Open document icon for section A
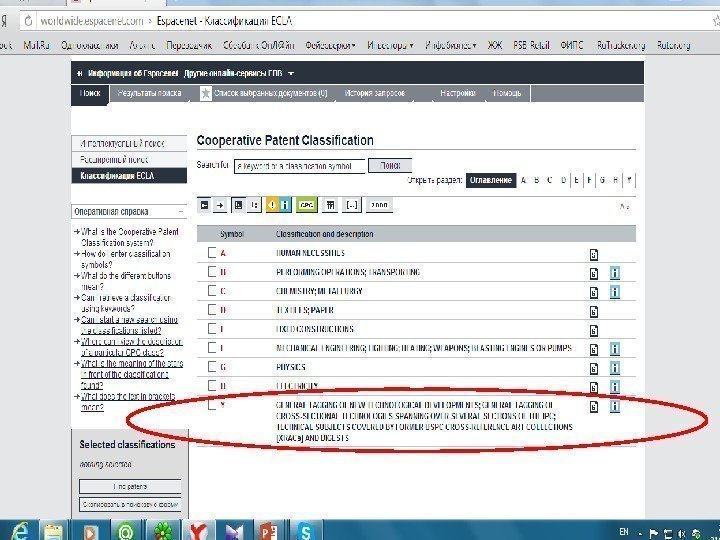720x540 pixels. [x=594, y=254]
